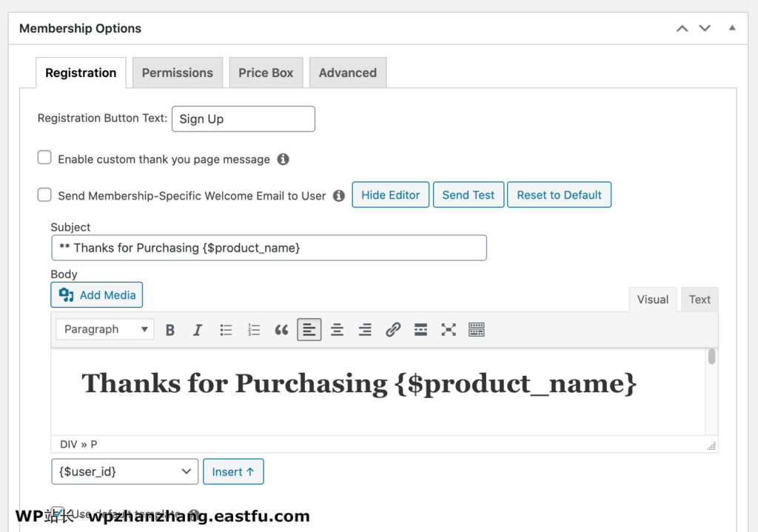Insert a numbered list
Image resolution: width=758 pixels, height=532 pixels.
click(254, 330)
